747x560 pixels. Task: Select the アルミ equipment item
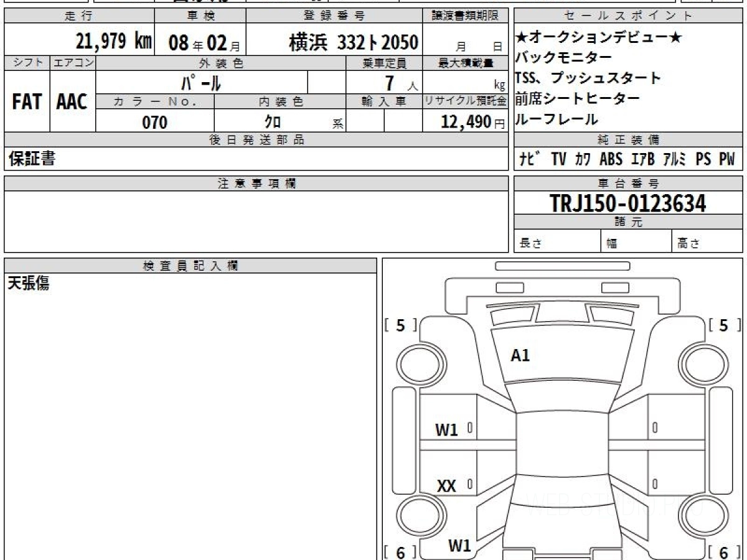tap(674, 160)
